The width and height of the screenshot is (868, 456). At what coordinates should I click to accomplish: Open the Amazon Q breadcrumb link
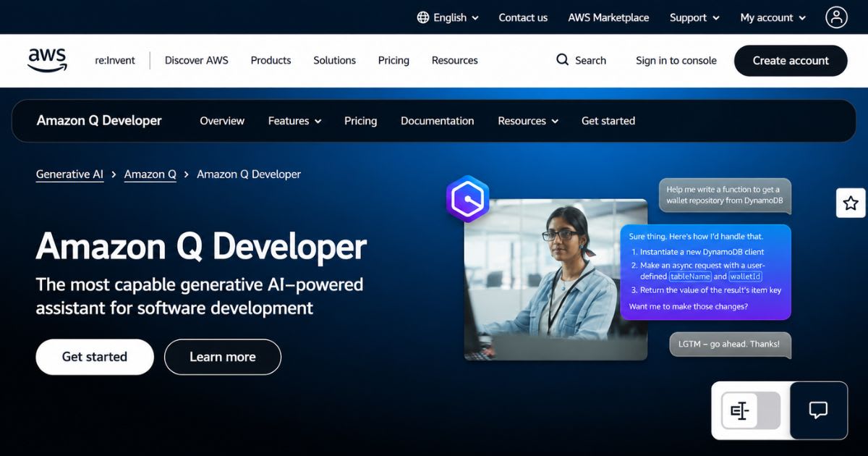coord(150,174)
